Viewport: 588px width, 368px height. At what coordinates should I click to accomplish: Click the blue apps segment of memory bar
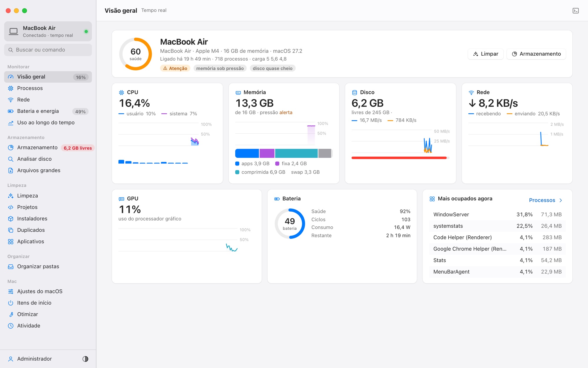pyautogui.click(x=247, y=153)
